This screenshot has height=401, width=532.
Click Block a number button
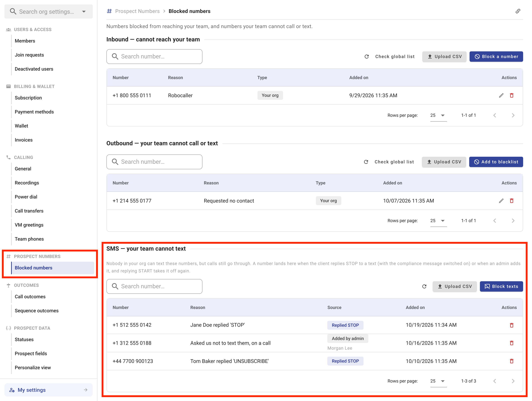click(496, 57)
